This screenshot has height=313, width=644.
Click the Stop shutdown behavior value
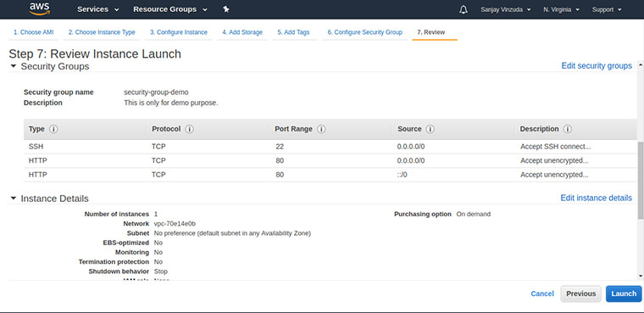pos(161,271)
